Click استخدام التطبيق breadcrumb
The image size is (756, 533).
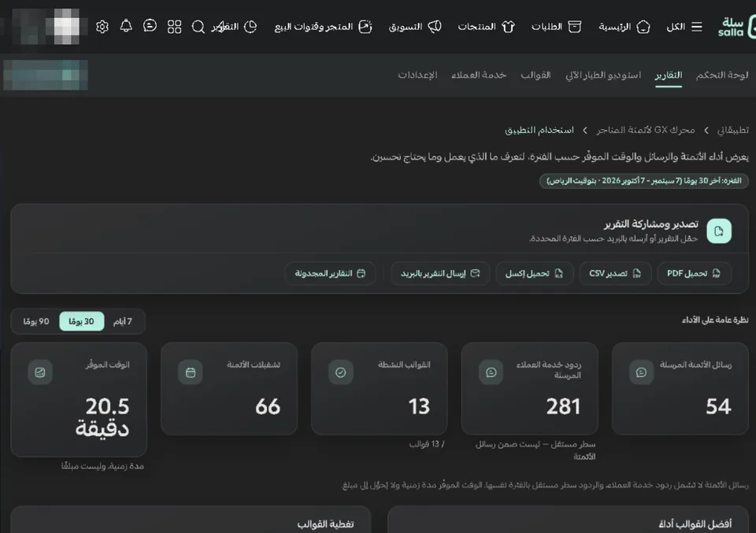(x=539, y=130)
